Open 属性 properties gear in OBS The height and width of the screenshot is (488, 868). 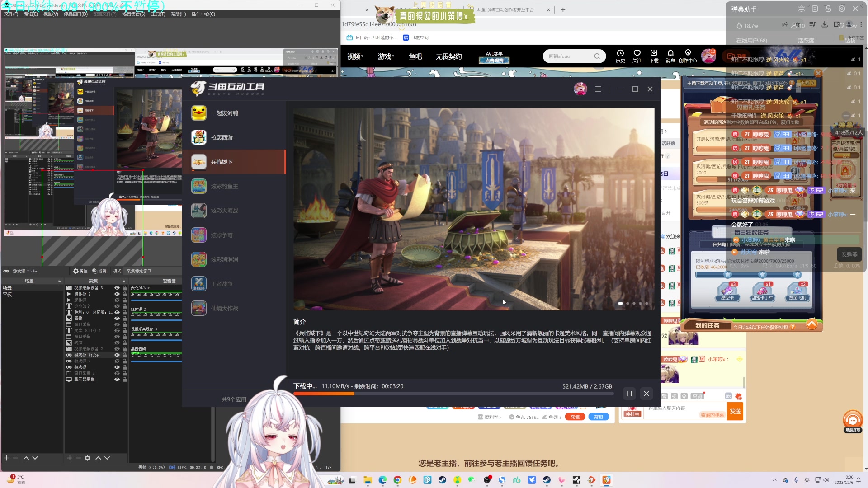pos(80,271)
